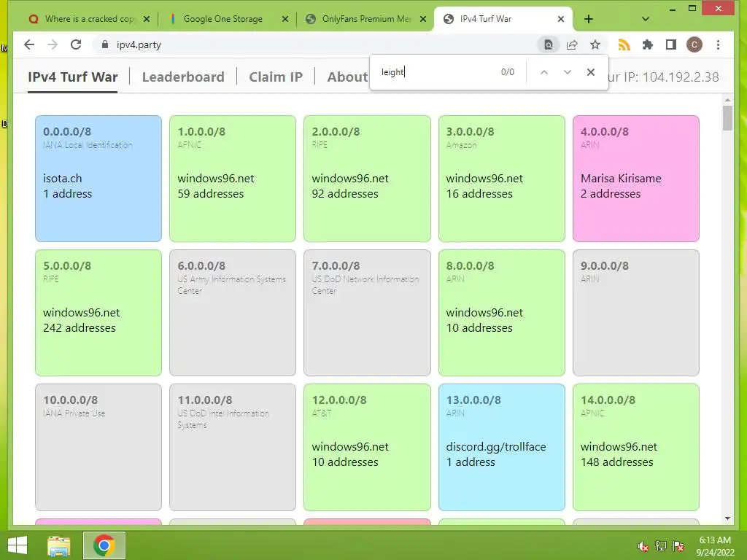Jump to next find result
Screen dimensions: 747x560
(568, 72)
